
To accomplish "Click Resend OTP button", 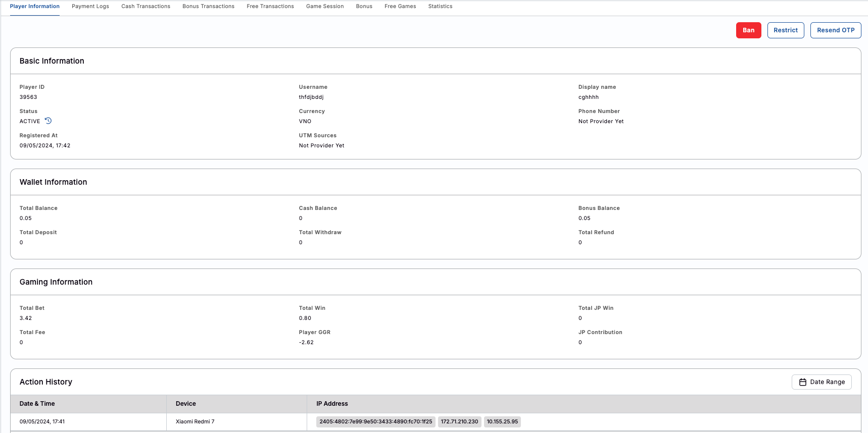I will [x=835, y=30].
